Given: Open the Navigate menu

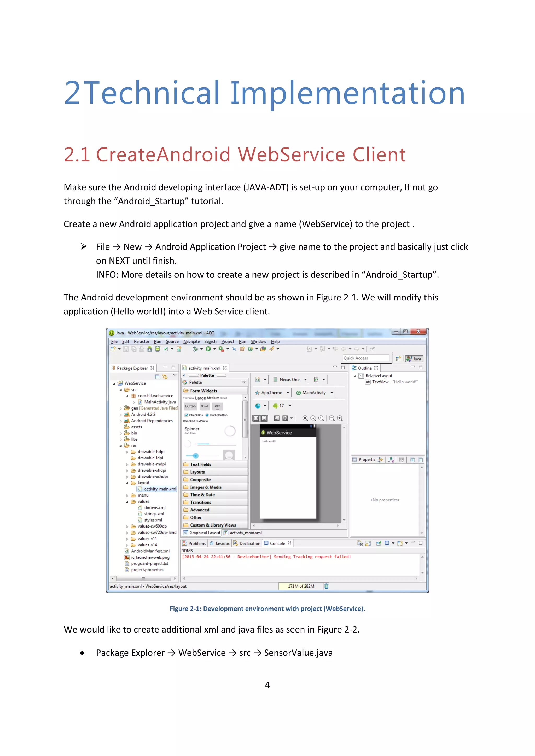Looking at the screenshot, I should pos(191,342).
